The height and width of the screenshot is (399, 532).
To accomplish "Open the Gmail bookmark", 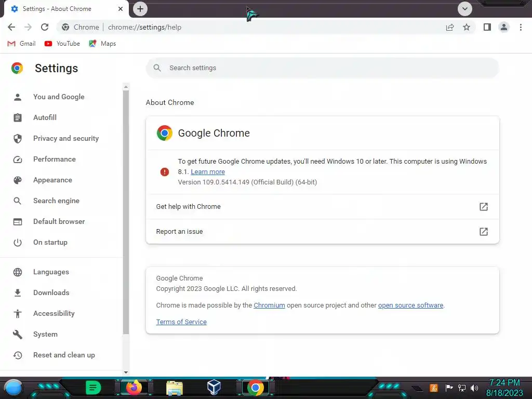I will tap(21, 44).
